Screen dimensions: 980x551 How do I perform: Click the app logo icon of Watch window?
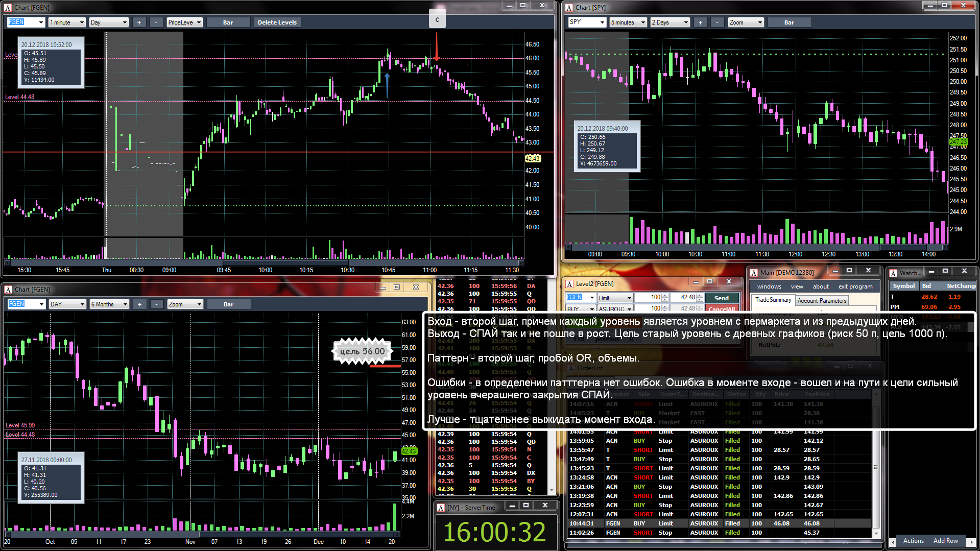coord(893,273)
